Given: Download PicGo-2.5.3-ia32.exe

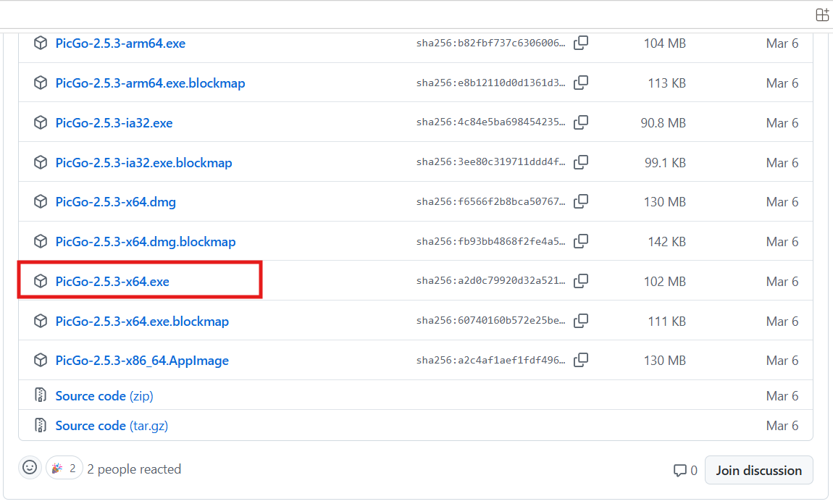Looking at the screenshot, I should click(114, 123).
